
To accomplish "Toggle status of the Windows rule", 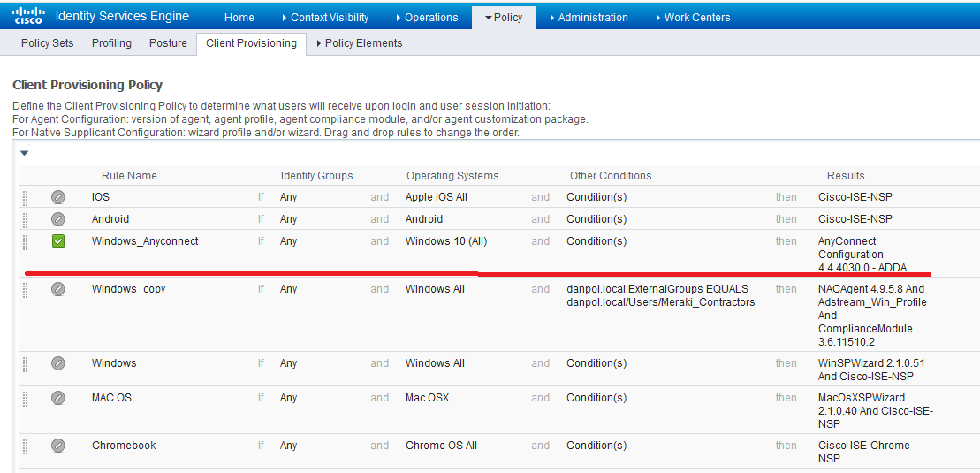I will [58, 363].
